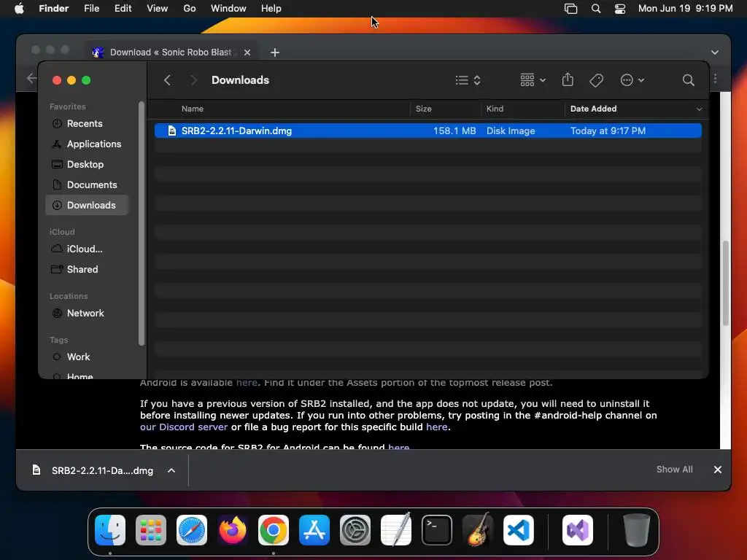Image resolution: width=747 pixels, height=560 pixels.
Task: Open the Finder app menu
Action: pos(54,9)
